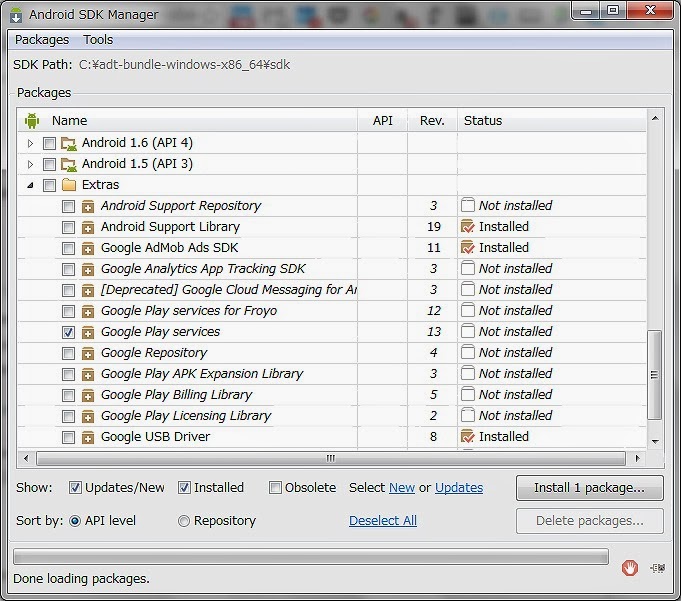Open the Packages menu
Image resolution: width=681 pixels, height=601 pixels.
point(42,40)
